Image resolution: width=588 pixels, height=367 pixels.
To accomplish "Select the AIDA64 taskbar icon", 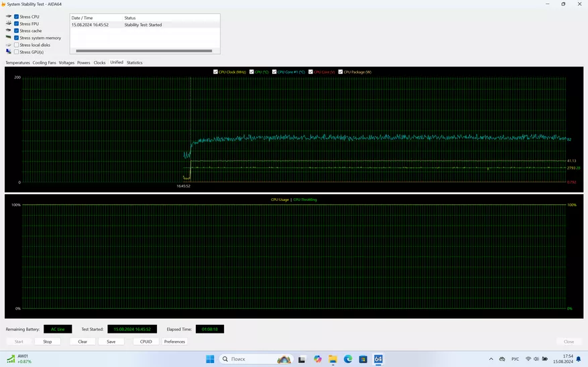I will 378,359.
